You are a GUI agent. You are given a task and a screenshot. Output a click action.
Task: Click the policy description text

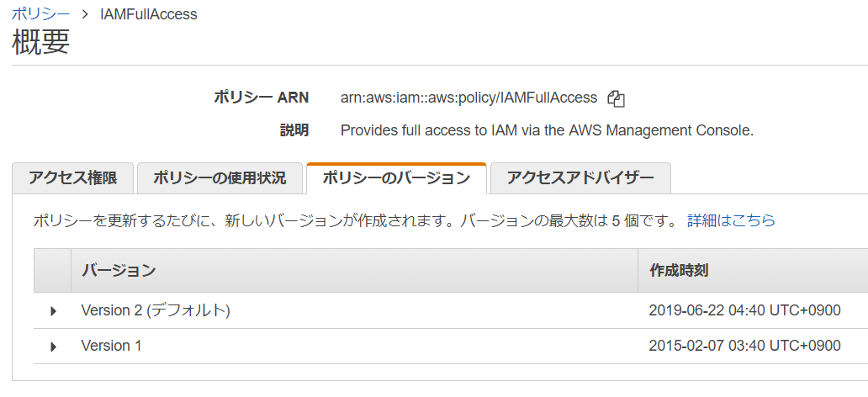[547, 130]
